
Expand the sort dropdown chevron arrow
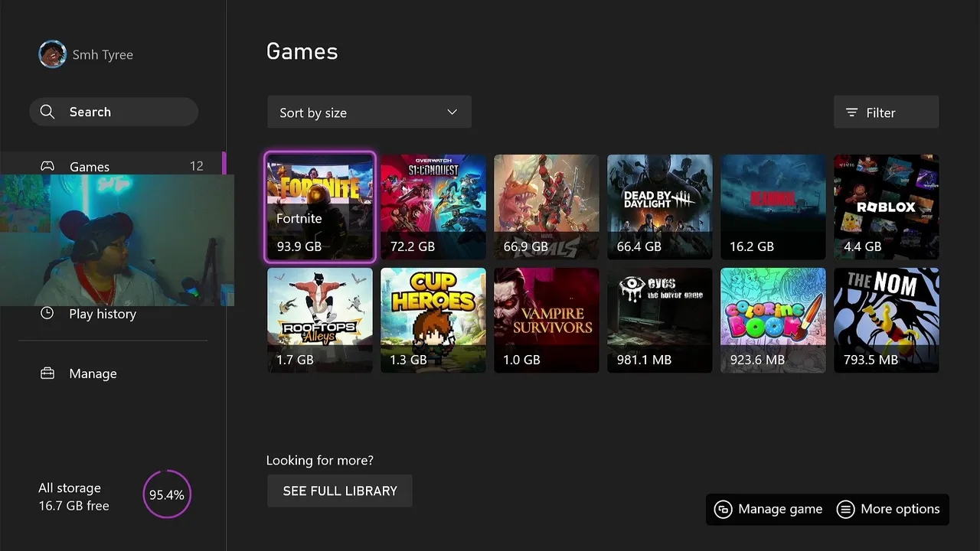coord(452,112)
